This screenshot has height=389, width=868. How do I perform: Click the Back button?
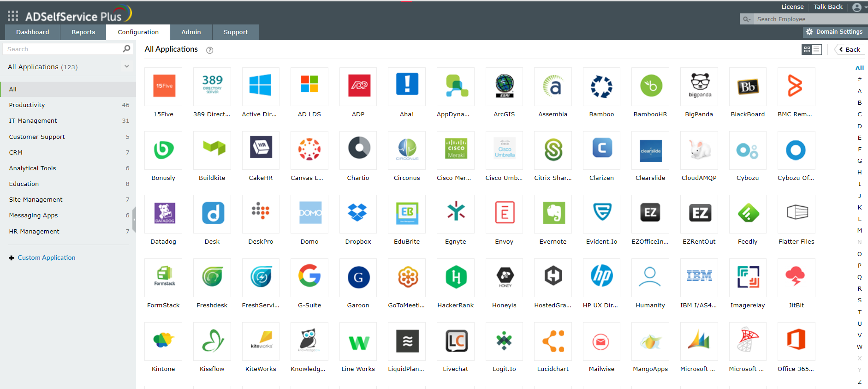850,49
